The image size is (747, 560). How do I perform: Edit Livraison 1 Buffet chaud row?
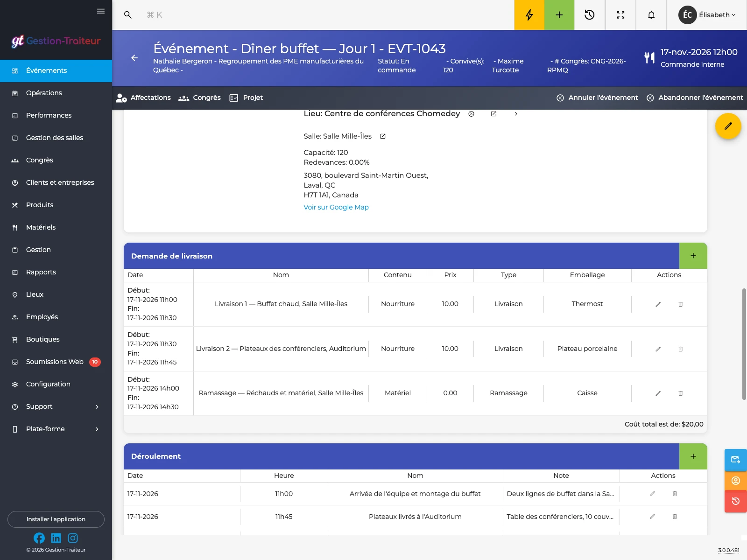click(x=658, y=304)
